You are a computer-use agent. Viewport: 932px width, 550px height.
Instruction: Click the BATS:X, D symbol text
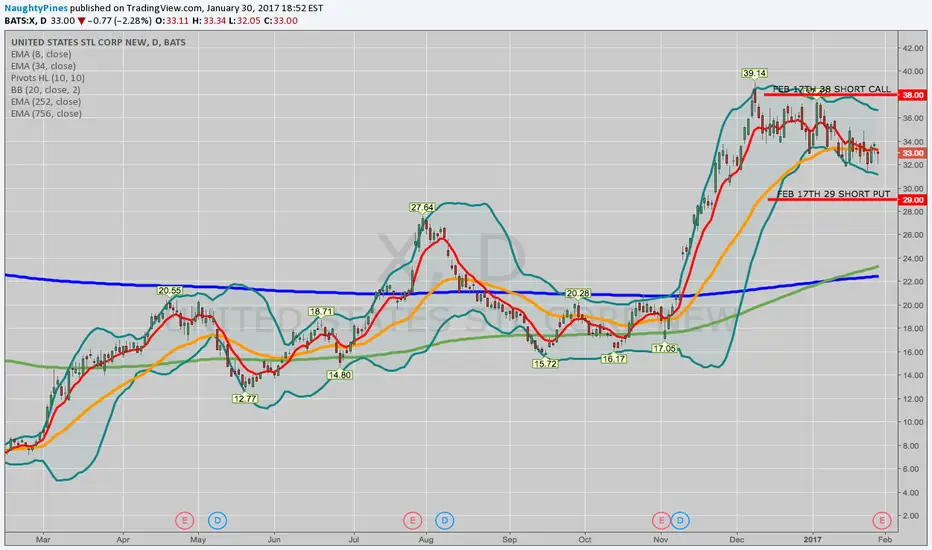pos(26,21)
